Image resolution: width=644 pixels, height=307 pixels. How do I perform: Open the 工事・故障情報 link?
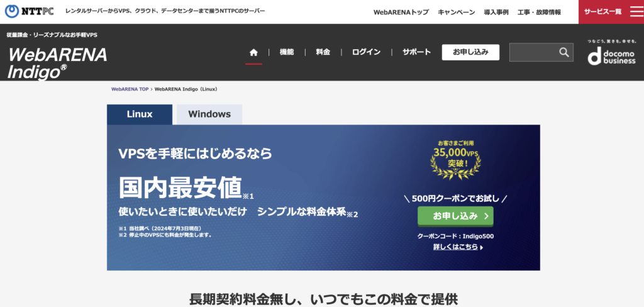(x=539, y=13)
